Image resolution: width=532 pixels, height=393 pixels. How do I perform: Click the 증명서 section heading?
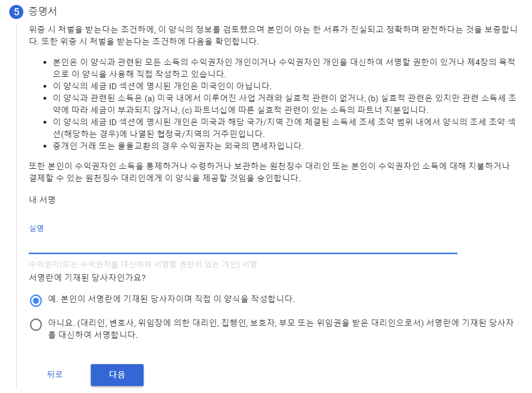(43, 11)
